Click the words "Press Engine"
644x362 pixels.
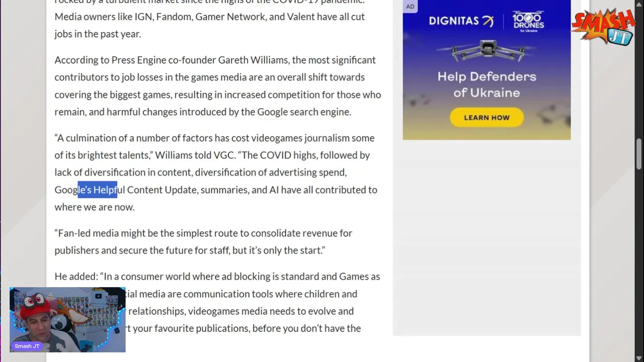[139, 60]
